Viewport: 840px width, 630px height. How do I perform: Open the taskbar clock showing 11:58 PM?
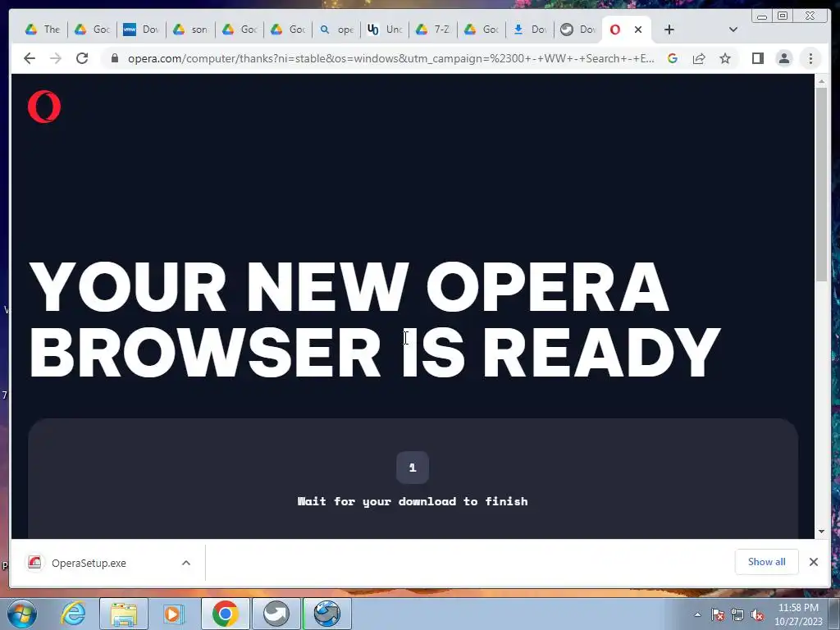[798, 614]
